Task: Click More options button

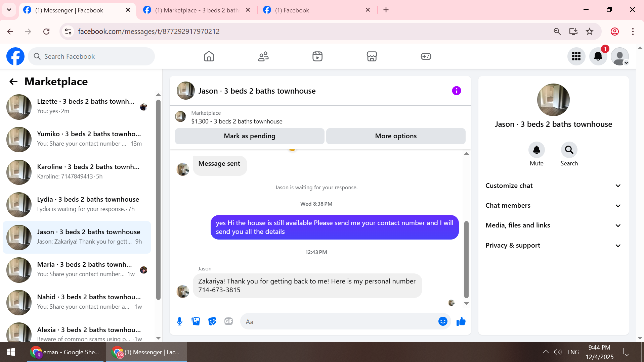Action: [396, 136]
